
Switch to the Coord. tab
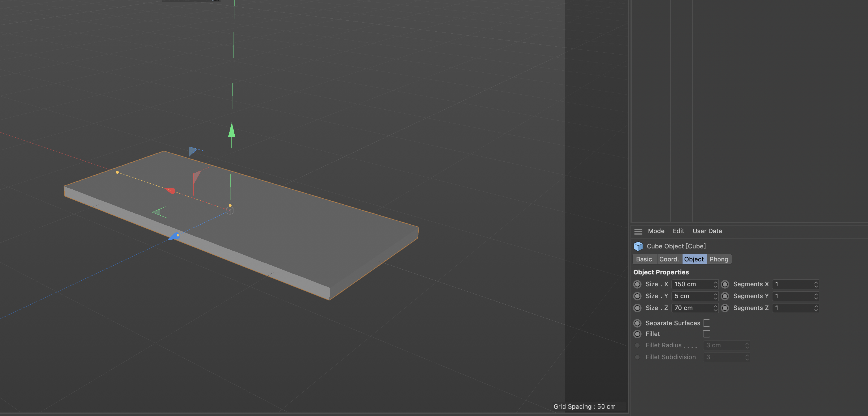pyautogui.click(x=669, y=259)
